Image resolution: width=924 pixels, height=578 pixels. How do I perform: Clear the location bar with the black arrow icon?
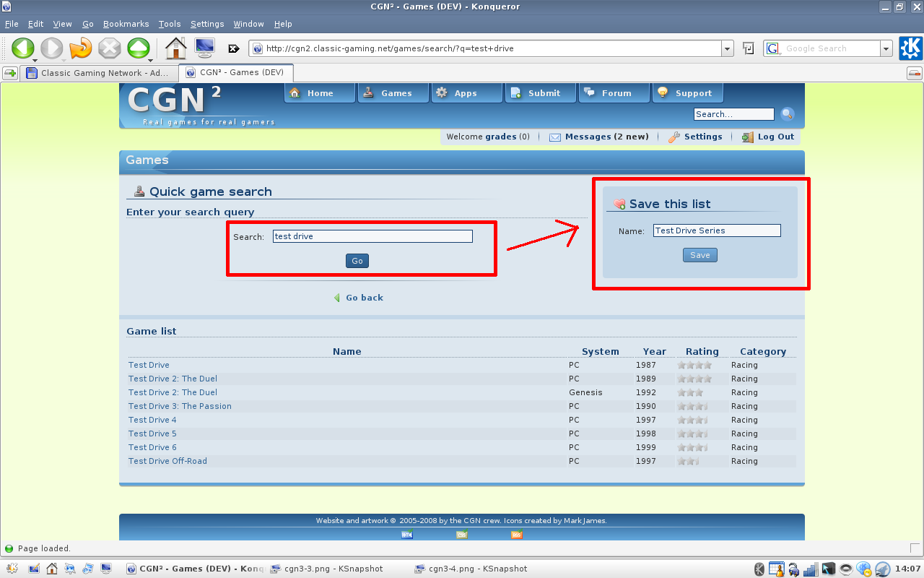point(234,49)
